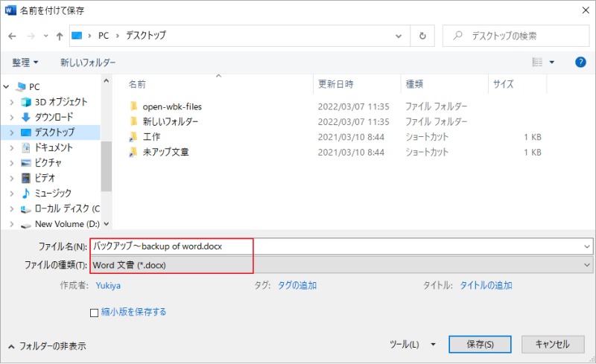Create a folder with 新しいフォルダー button

point(88,63)
